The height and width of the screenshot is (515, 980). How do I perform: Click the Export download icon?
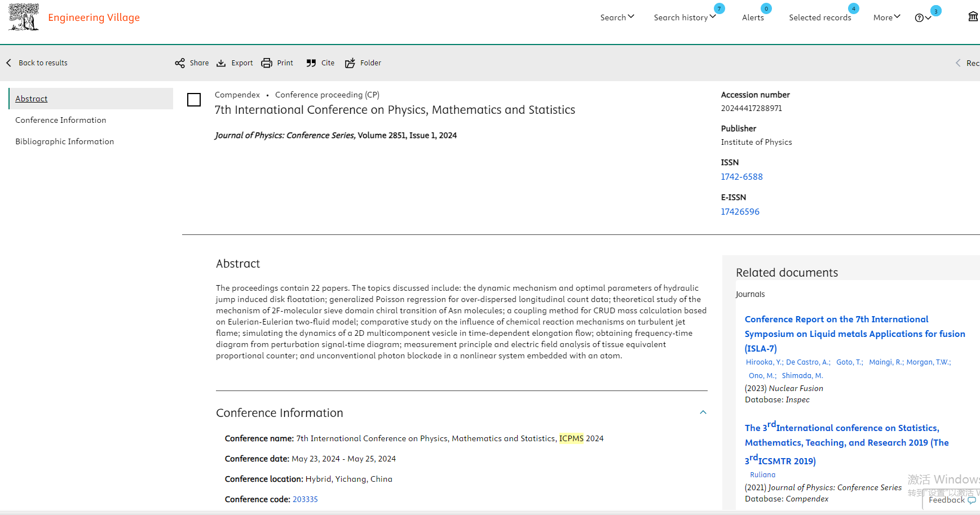point(221,63)
